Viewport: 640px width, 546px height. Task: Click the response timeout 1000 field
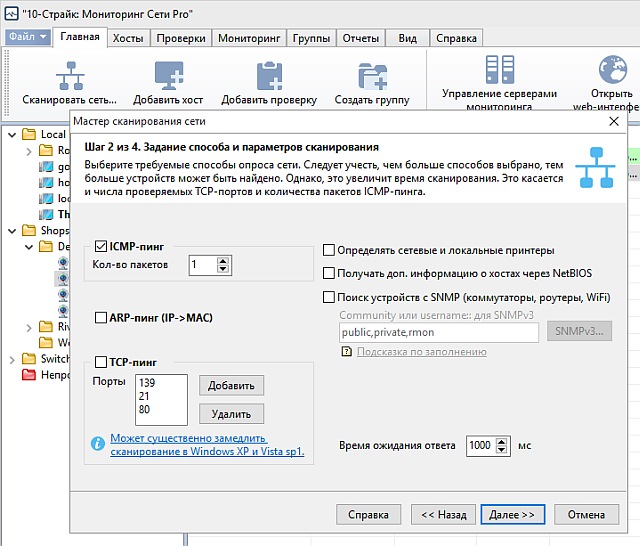tap(481, 446)
